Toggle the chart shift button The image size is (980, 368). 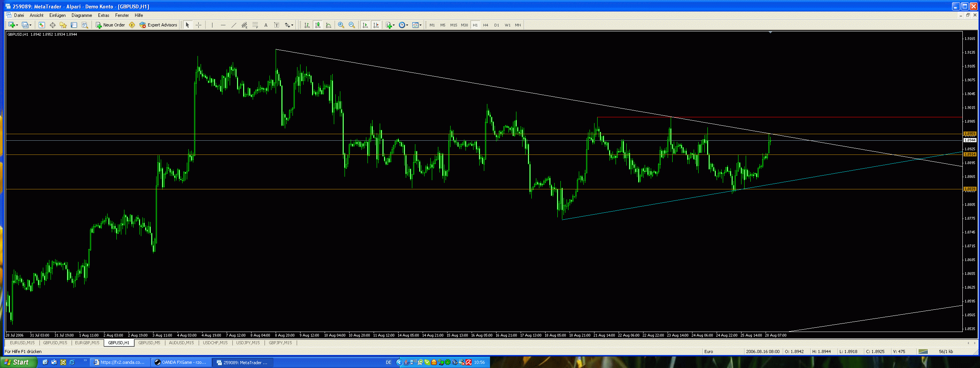(x=376, y=25)
